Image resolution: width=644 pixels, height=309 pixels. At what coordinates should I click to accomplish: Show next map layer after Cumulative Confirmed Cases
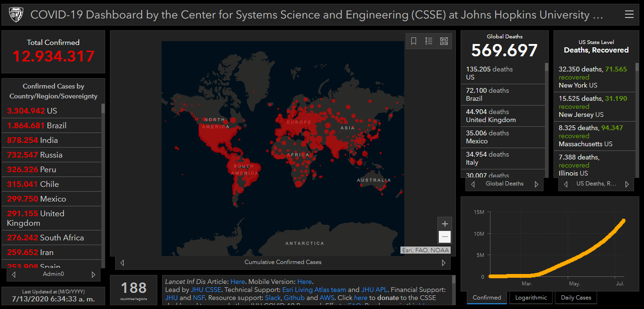pos(444,263)
